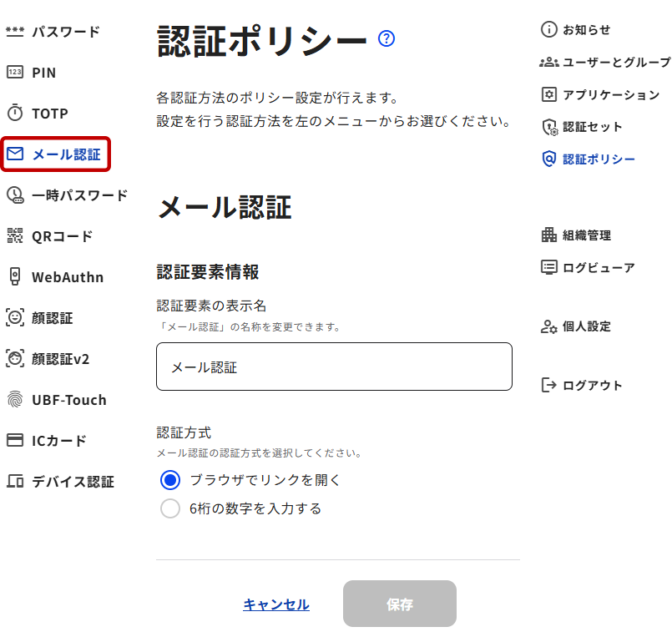The image size is (672, 632).
Task: Go to ユーザーとグループ page
Action: pos(615,63)
